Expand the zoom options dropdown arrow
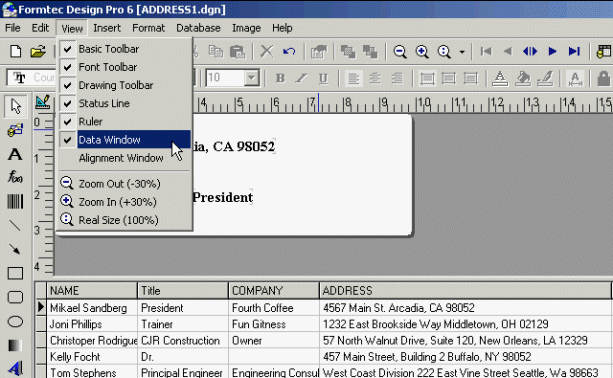Viewport: 613px width, 378px height. tap(462, 52)
